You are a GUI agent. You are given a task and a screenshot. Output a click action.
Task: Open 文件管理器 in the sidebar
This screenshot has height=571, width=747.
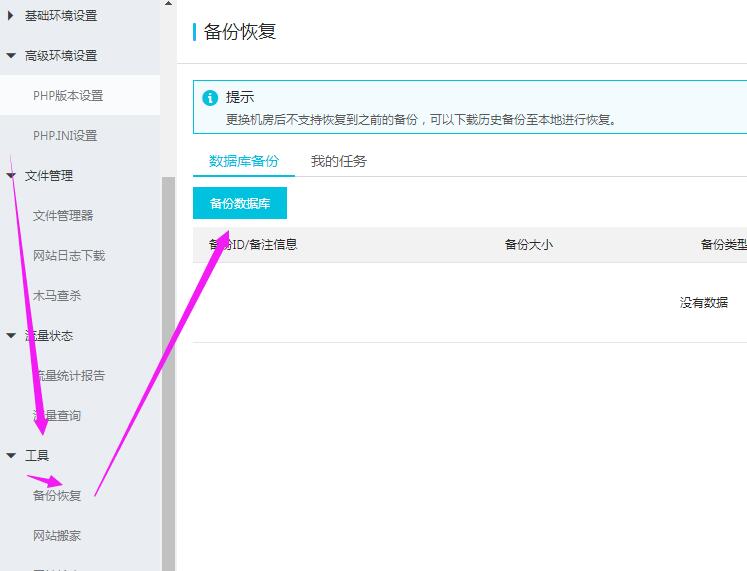tap(63, 216)
